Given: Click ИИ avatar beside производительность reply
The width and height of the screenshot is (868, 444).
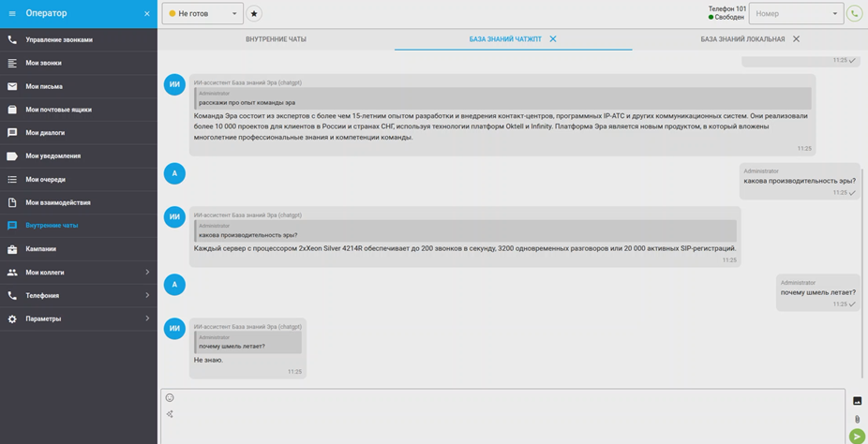Looking at the screenshot, I should [174, 216].
